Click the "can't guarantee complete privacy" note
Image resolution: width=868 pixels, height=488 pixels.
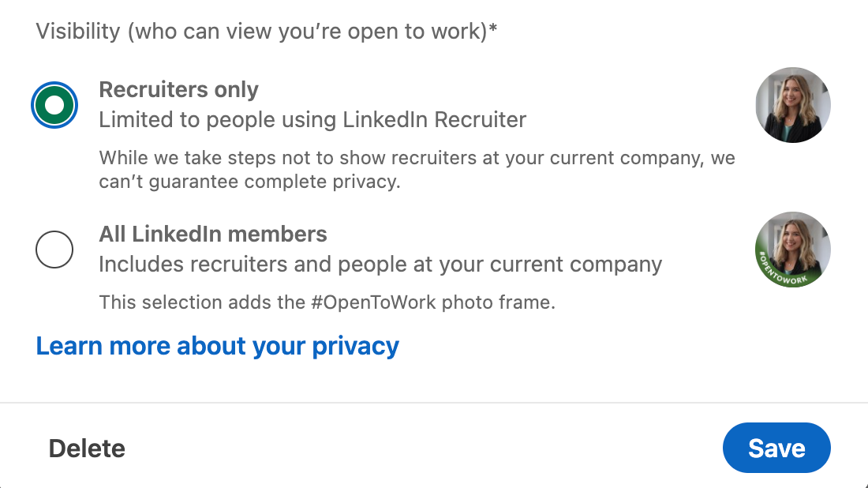pos(249,182)
